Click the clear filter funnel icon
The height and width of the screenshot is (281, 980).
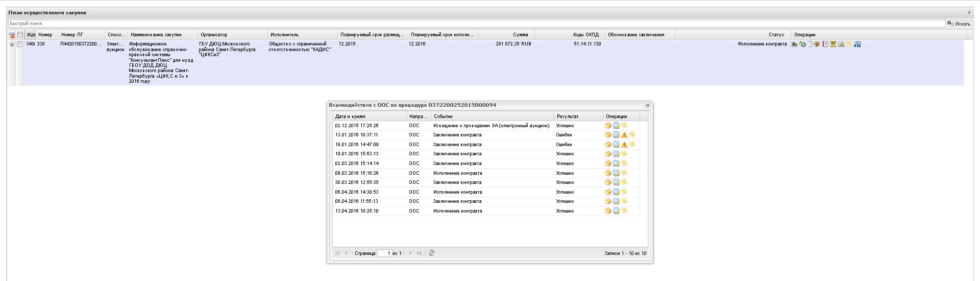[12, 35]
